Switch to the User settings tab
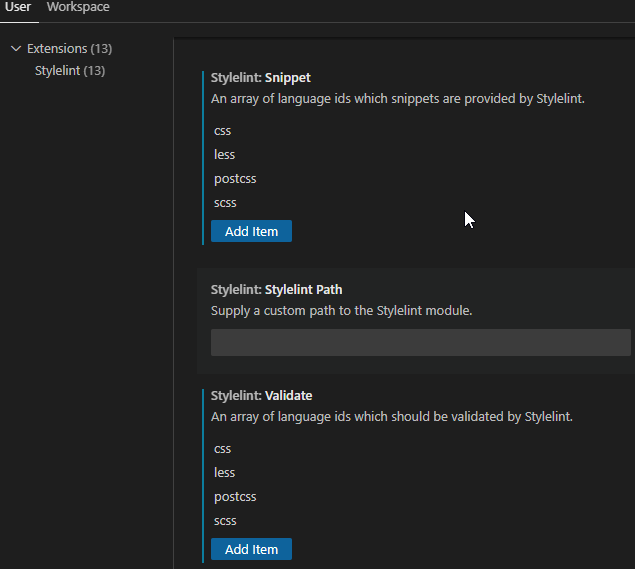The width and height of the screenshot is (635, 569). [x=18, y=7]
